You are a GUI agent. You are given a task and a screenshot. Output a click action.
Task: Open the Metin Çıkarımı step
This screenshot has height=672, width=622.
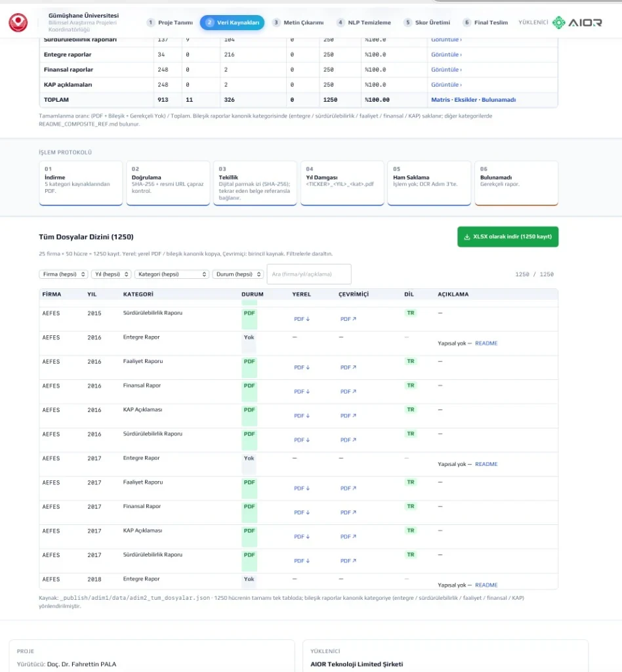pyautogui.click(x=299, y=22)
